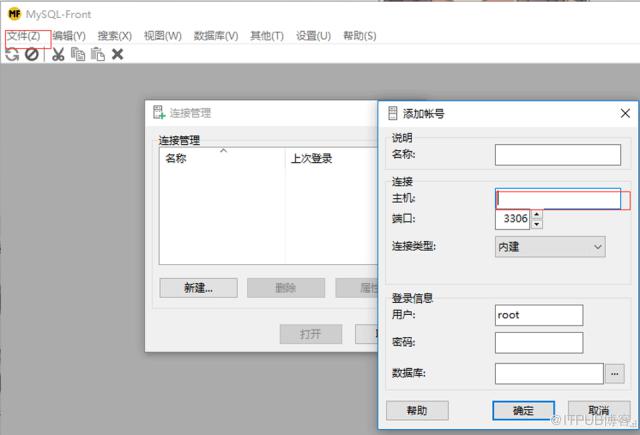Open the 编辑(Y) menu
640x435 pixels.
coord(69,36)
